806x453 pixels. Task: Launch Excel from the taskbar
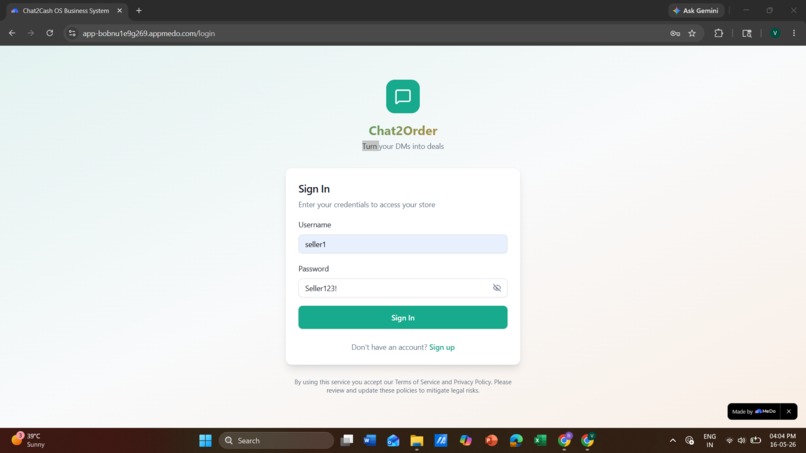pyautogui.click(x=540, y=441)
